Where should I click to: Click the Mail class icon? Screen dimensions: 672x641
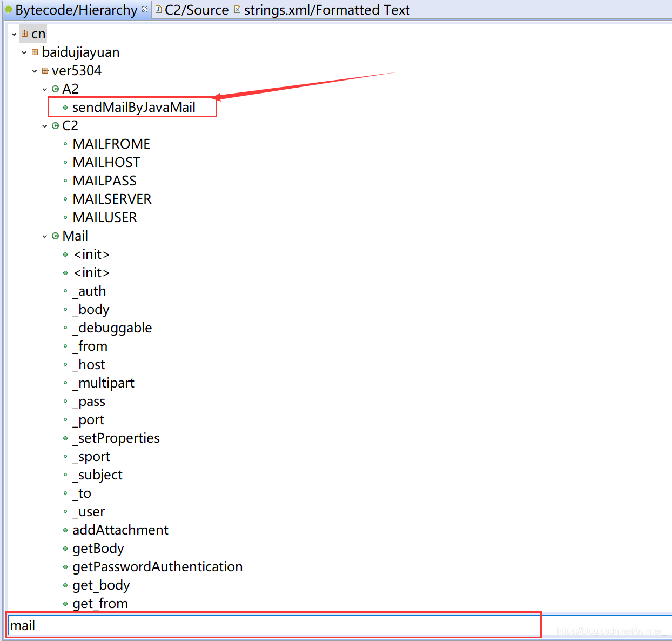(55, 236)
